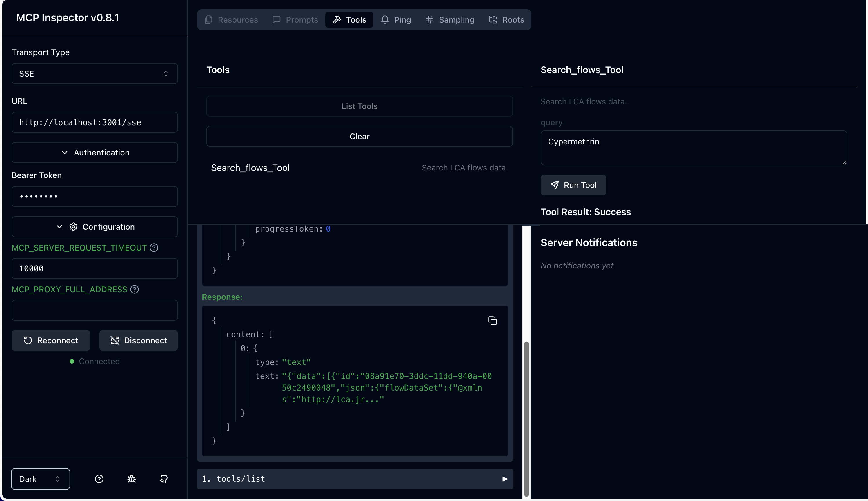
Task: Click MCP_SERVER_REQUEST_TIMEOUT help icon
Action: pyautogui.click(x=154, y=247)
